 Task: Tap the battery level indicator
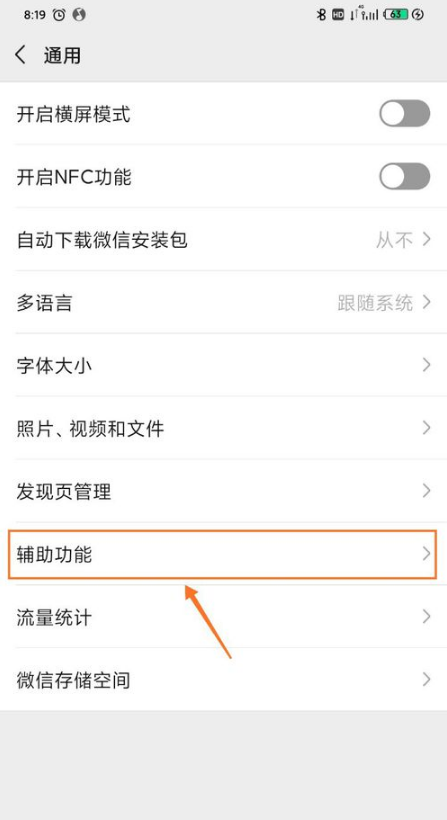tap(396, 15)
